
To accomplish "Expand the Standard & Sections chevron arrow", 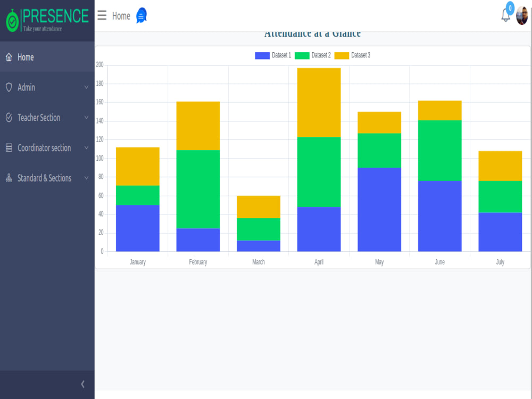I will [x=86, y=178].
